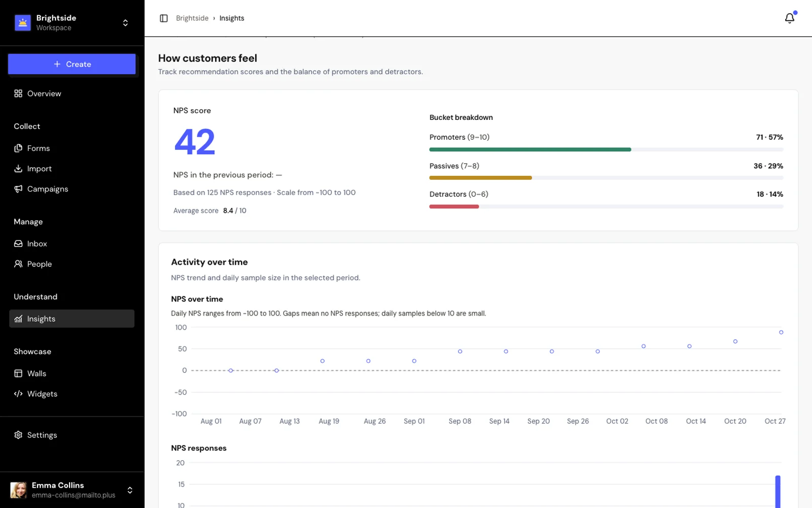Click the "Showcase" sidebar section label
Viewport: 812px width, 508px height.
[x=32, y=352]
